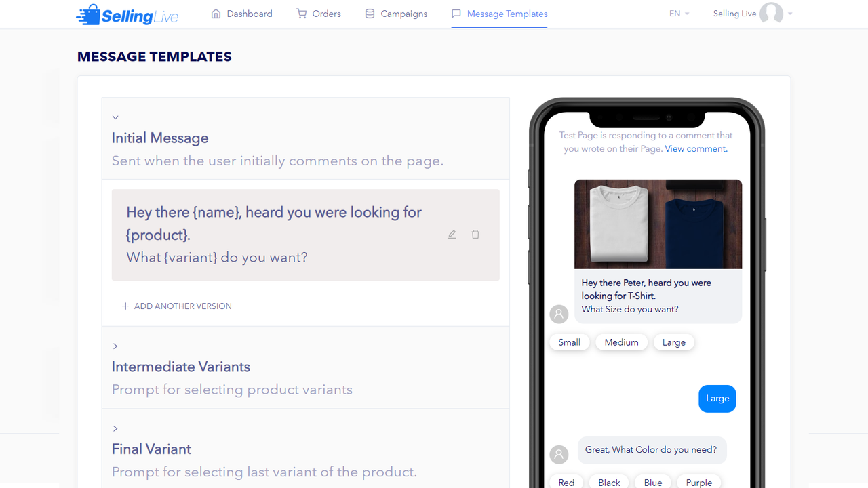Expand the Intermediate Variants section
The height and width of the screenshot is (488, 868).
coord(115,346)
